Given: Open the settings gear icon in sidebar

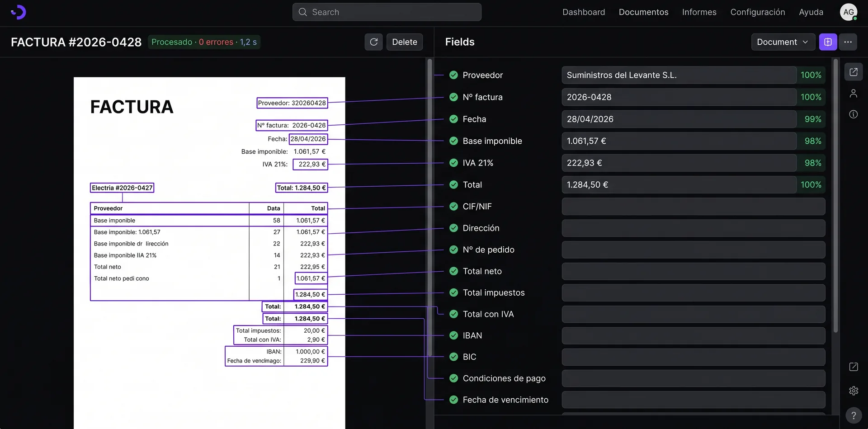Looking at the screenshot, I should (854, 391).
